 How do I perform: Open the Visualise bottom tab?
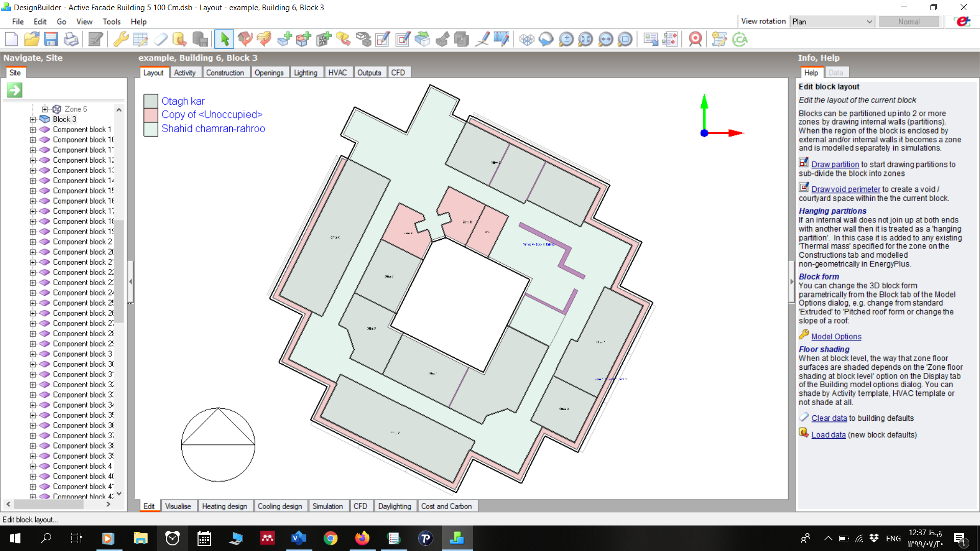[178, 506]
